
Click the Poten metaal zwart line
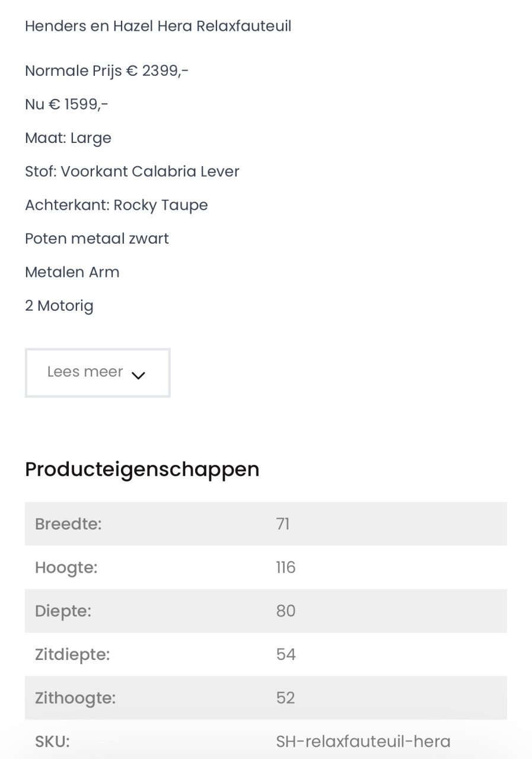point(97,239)
